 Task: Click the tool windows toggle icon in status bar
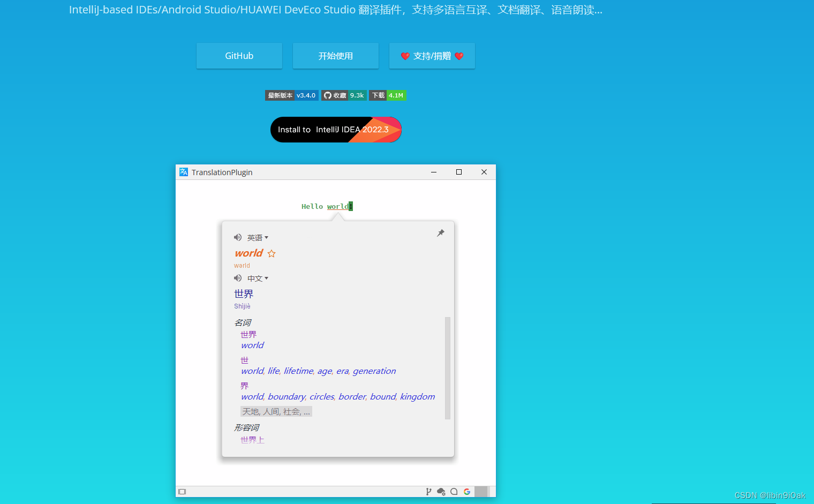click(x=182, y=492)
